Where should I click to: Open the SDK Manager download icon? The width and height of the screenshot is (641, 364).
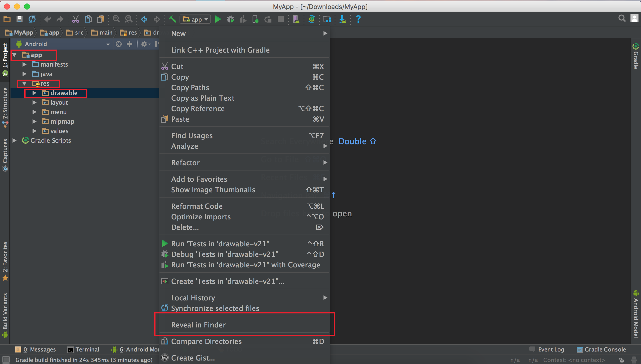coord(343,19)
